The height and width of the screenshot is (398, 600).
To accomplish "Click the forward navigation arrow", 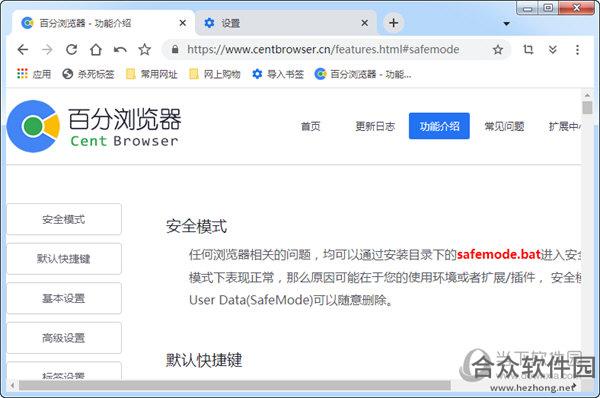I will tap(47, 49).
